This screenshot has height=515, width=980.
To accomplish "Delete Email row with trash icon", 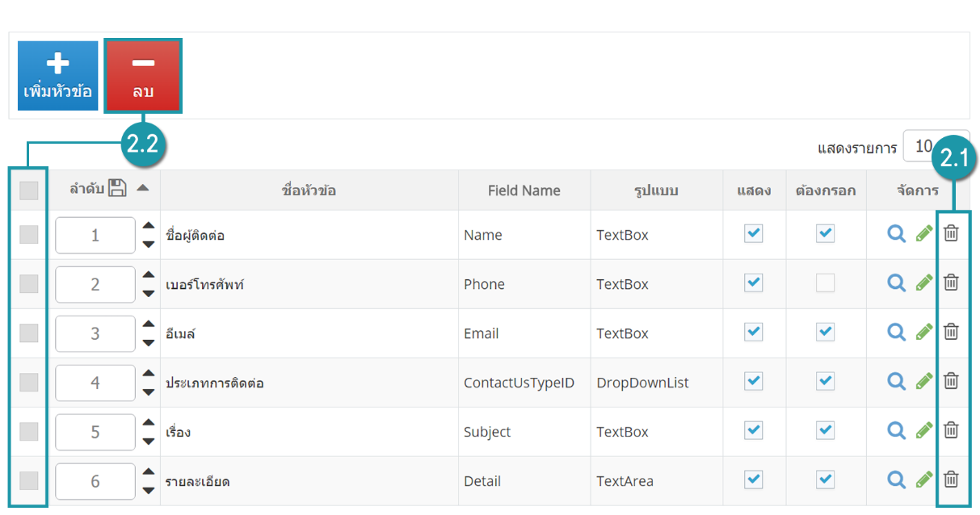I will point(952,332).
